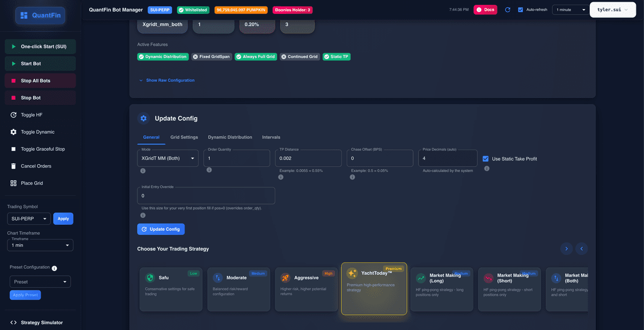This screenshot has height=330, width=644.
Task: Open the 1 minute refresh interval dropdown
Action: click(x=570, y=10)
